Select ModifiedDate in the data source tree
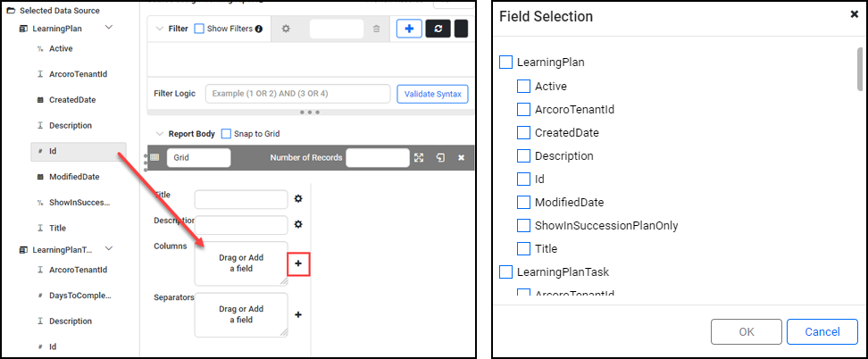868x359 pixels. (74, 177)
